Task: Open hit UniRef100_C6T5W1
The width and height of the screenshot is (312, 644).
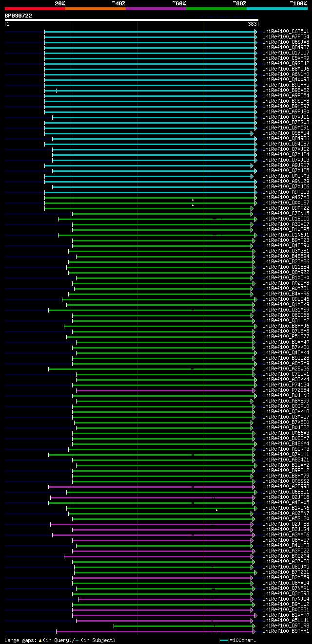Action: (x=286, y=31)
